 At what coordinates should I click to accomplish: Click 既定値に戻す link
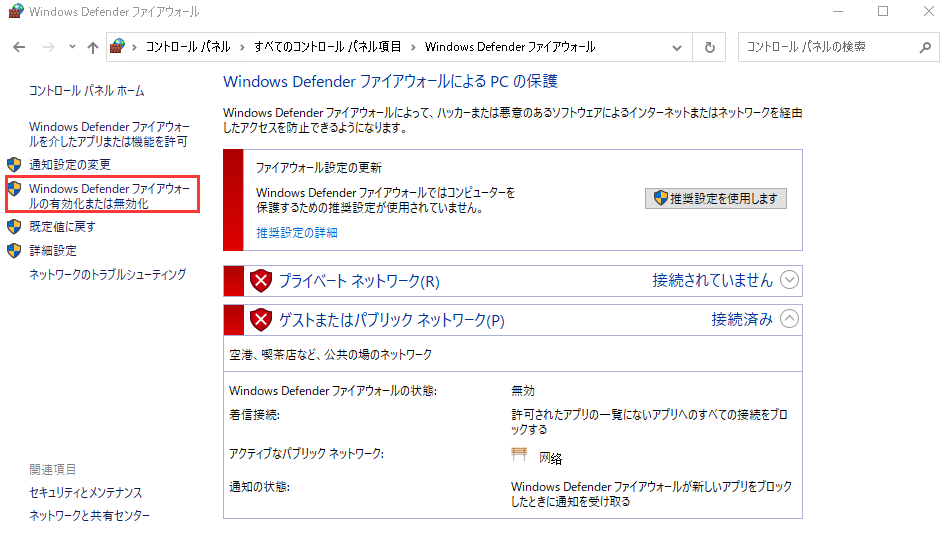pyautogui.click(x=62, y=226)
